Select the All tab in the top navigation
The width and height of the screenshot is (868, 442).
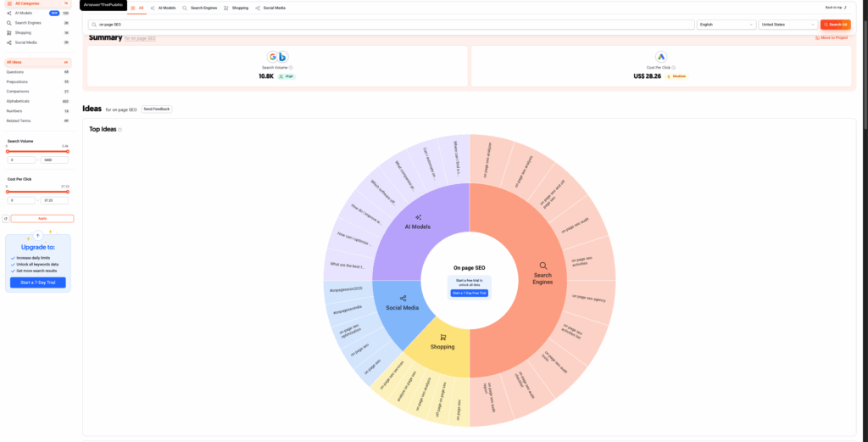pos(137,8)
